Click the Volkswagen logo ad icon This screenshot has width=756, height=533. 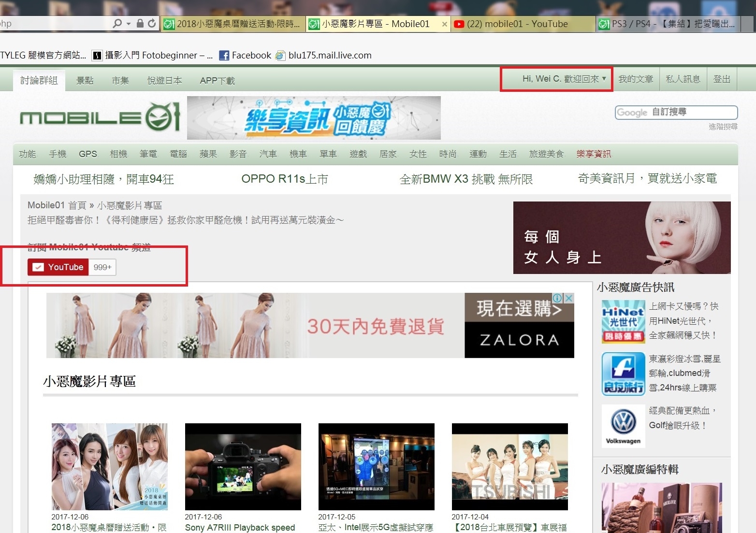(x=623, y=426)
